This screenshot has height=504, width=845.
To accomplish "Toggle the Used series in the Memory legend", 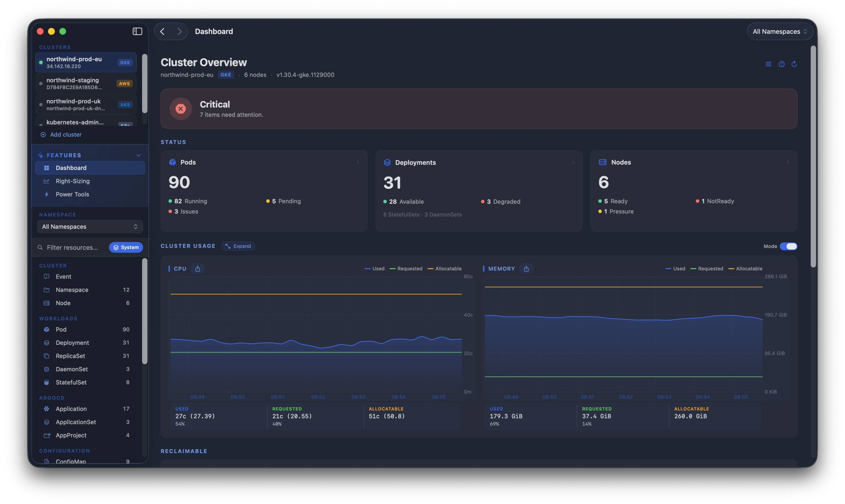I will (x=675, y=269).
